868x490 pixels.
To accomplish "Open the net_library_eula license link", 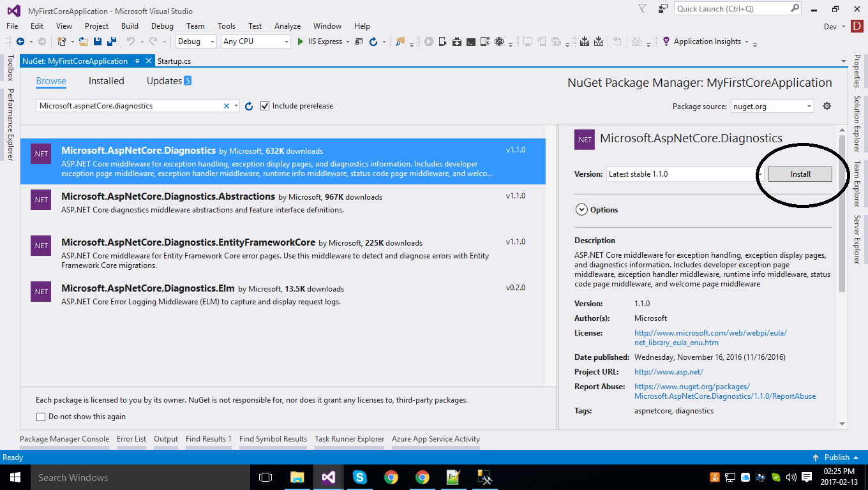I will [x=710, y=338].
